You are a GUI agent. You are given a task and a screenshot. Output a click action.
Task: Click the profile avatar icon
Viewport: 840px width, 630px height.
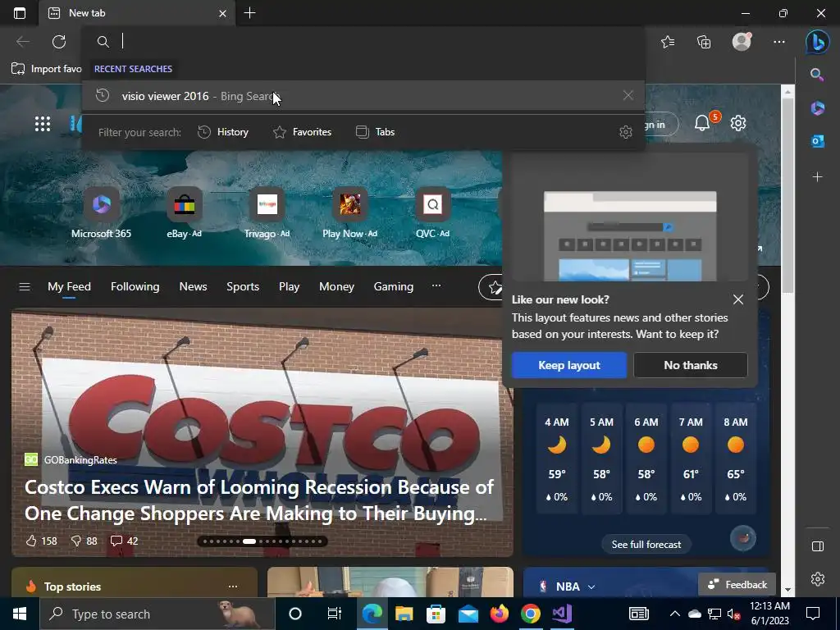click(742, 41)
